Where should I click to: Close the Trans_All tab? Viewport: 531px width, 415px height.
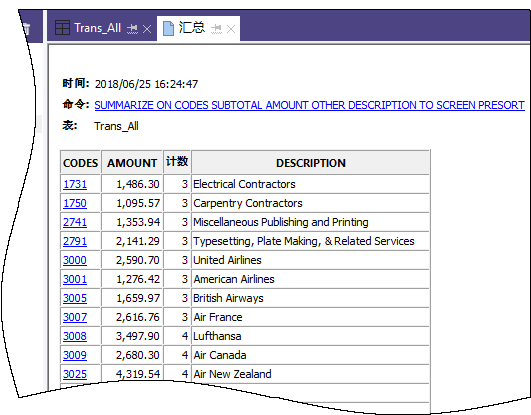(147, 29)
